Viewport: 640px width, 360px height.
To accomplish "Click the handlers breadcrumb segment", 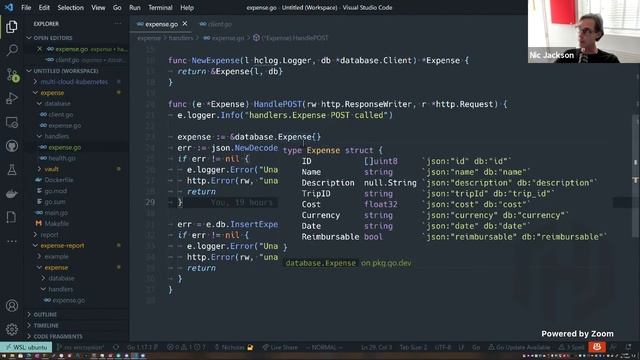I will pyautogui.click(x=181, y=38).
